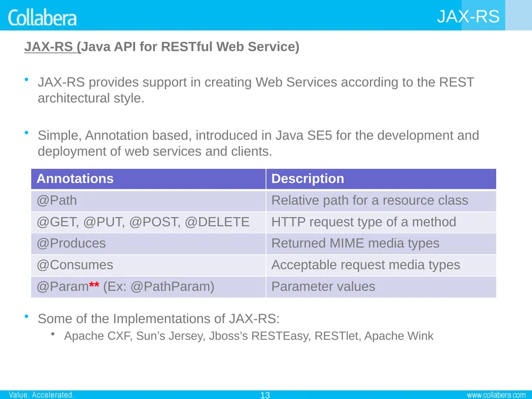Select the 'Returned MIME media types' cell

(x=381, y=244)
